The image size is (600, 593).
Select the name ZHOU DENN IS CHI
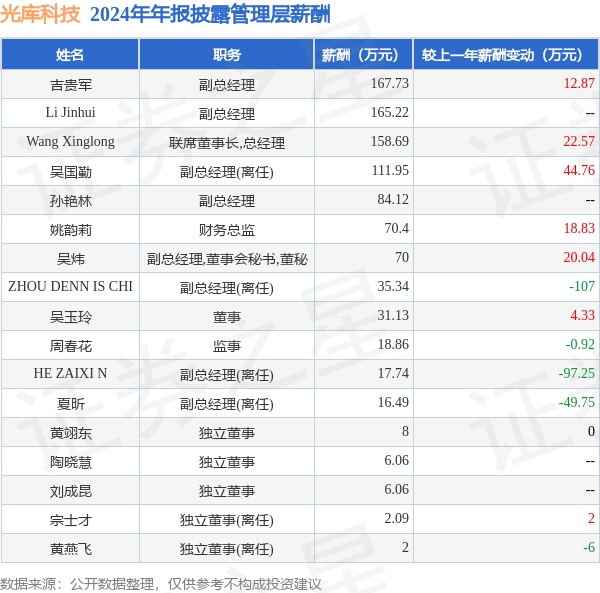click(x=70, y=286)
